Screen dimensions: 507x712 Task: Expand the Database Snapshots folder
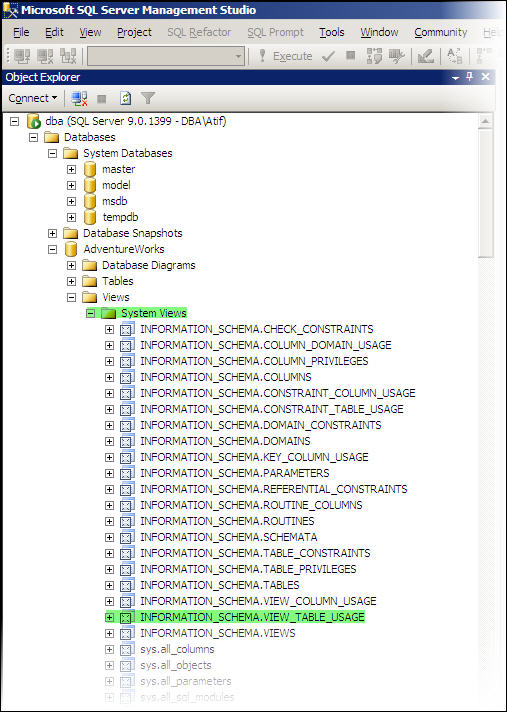(x=53, y=233)
